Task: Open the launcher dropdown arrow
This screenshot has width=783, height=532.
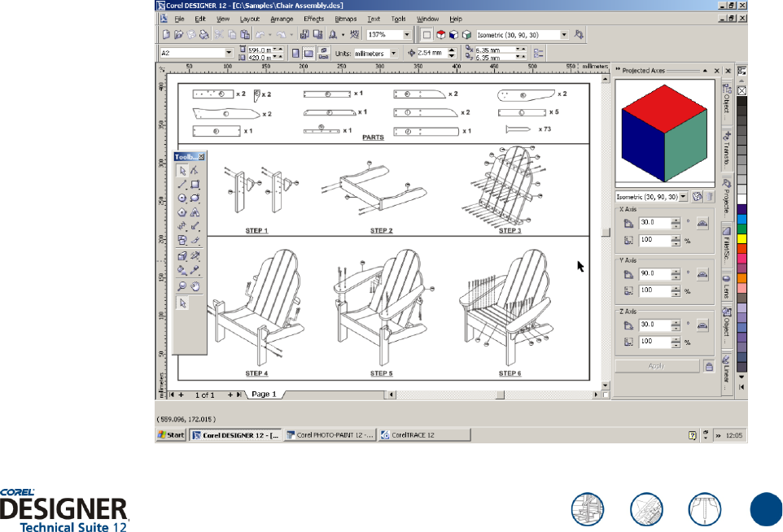Action: pyautogui.click(x=343, y=34)
